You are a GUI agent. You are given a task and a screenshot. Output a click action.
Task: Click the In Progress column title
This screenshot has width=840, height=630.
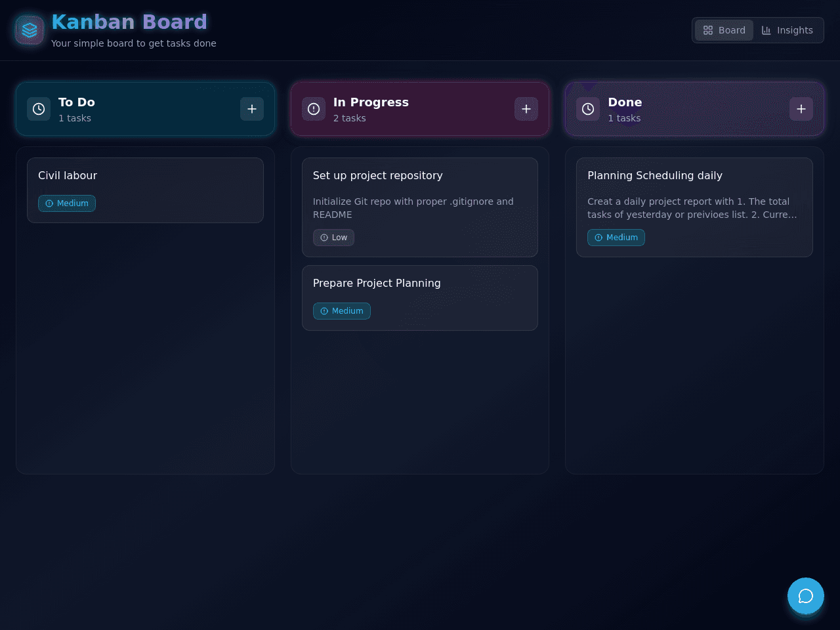pyautogui.click(x=371, y=102)
